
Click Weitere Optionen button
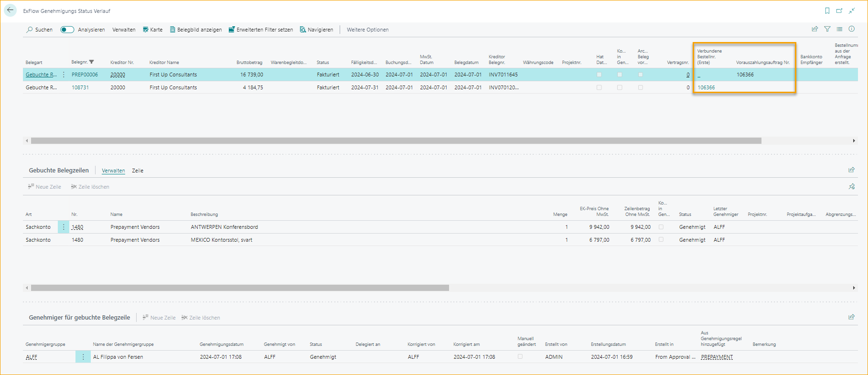[x=367, y=30]
